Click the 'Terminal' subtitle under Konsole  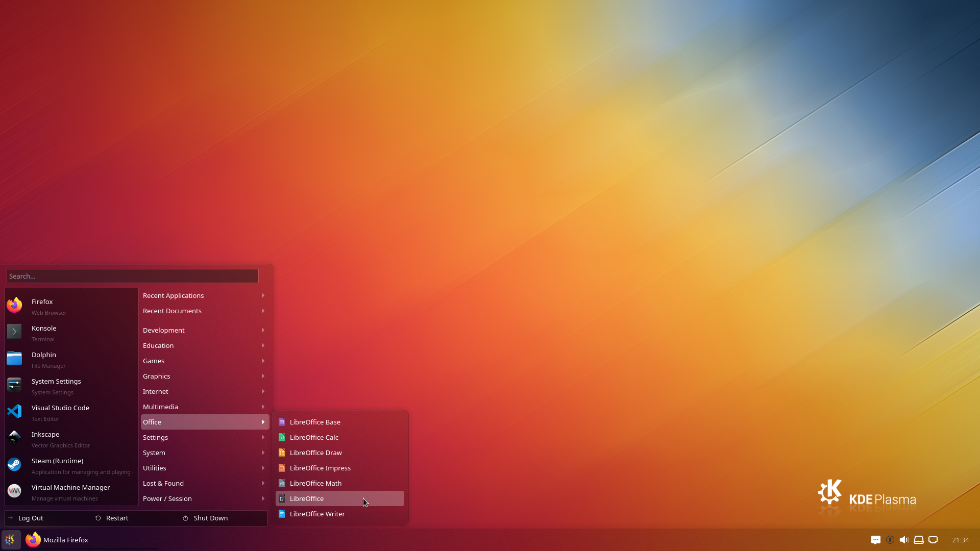click(43, 339)
